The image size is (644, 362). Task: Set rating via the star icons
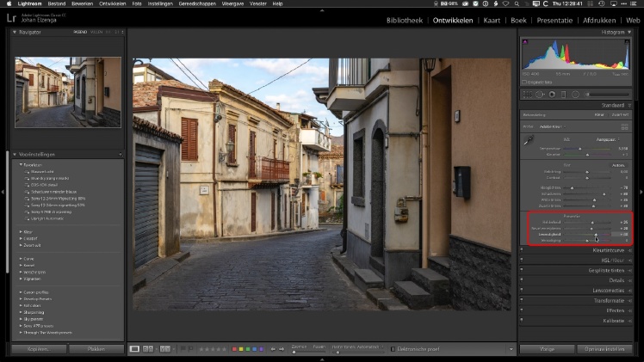pyautogui.click(x=213, y=349)
